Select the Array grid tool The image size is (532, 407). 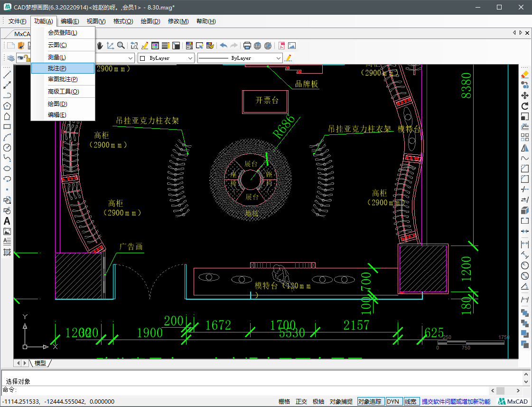click(525, 137)
